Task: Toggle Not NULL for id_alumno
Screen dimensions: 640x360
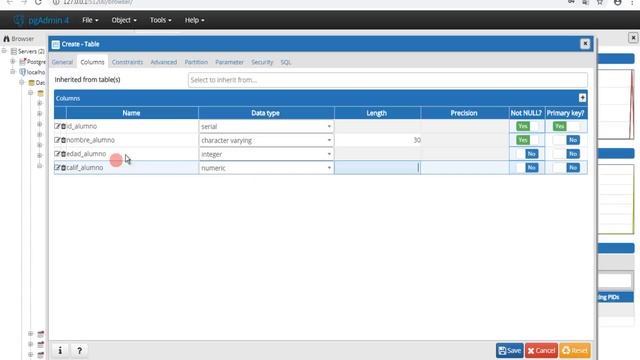Action: (527, 127)
